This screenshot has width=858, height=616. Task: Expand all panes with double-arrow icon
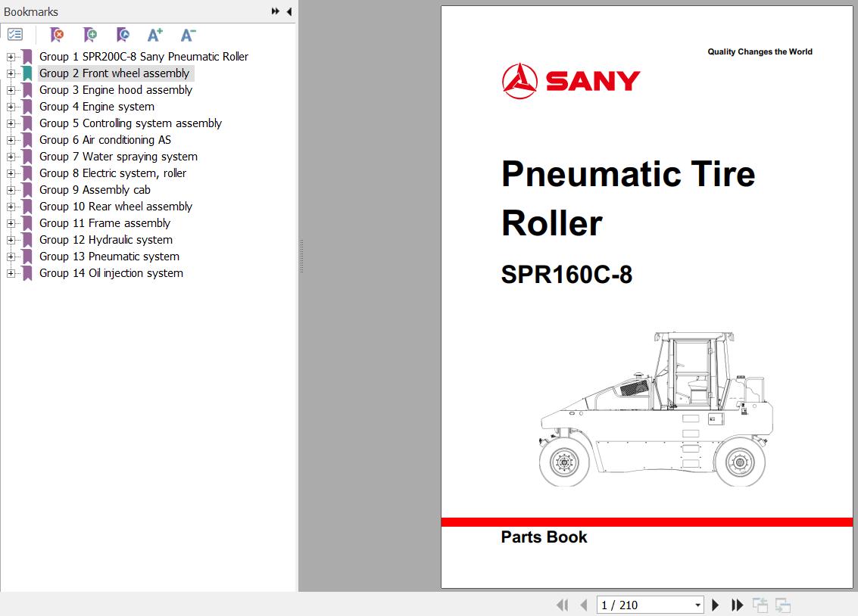(x=275, y=11)
